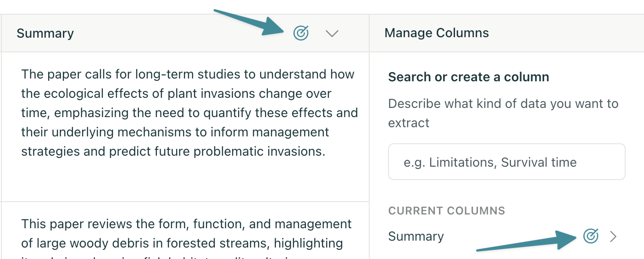Open Summary column details via right chevron
This screenshot has height=259, width=644.
(x=613, y=236)
